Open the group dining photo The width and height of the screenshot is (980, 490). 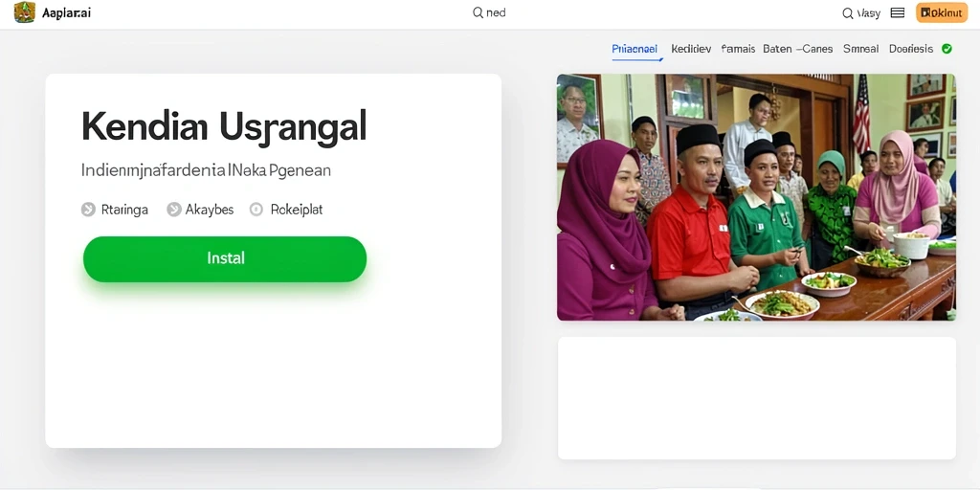click(756, 197)
